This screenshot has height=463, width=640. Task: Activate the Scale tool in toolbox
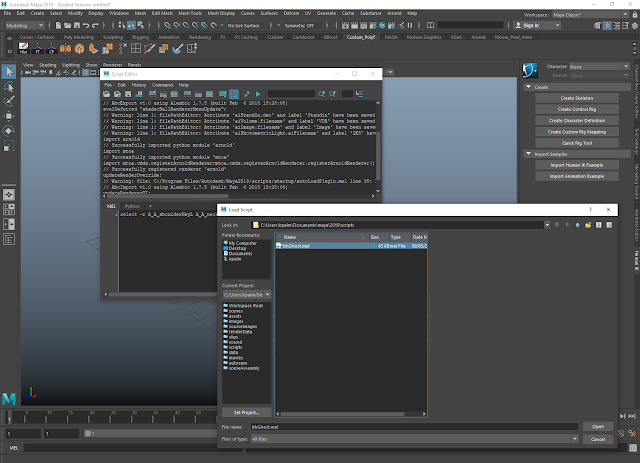(x=9, y=145)
